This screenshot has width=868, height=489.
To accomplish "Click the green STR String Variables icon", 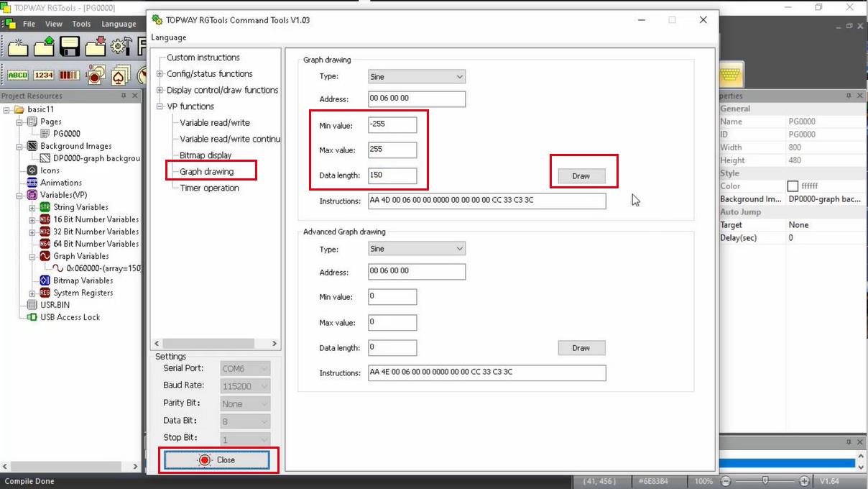I will (45, 207).
